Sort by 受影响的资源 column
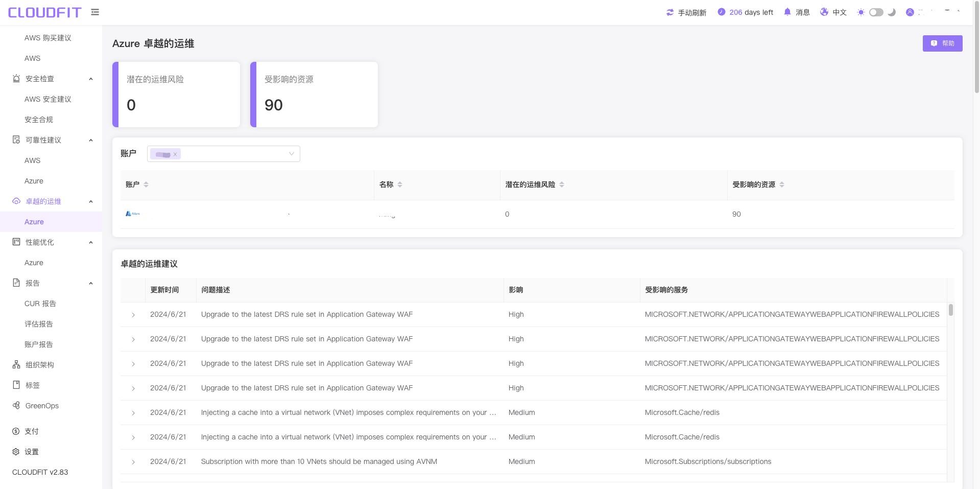The height and width of the screenshot is (489, 980). tap(782, 184)
